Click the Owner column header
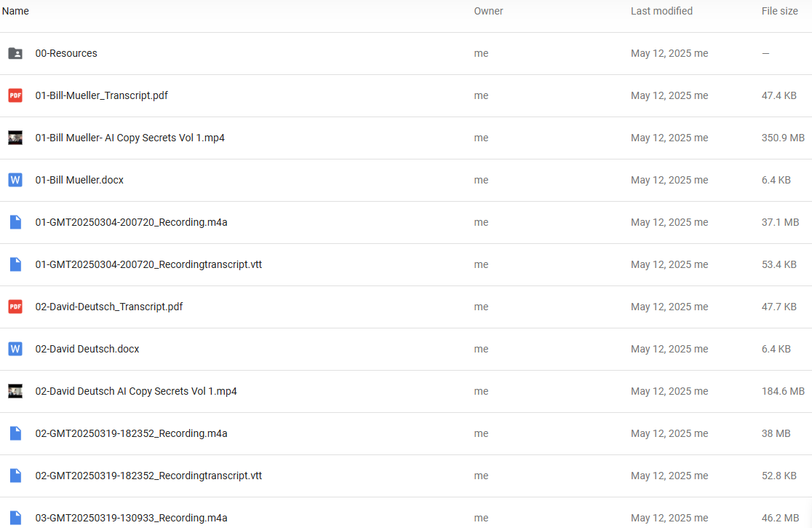This screenshot has width=812, height=528. (x=488, y=11)
